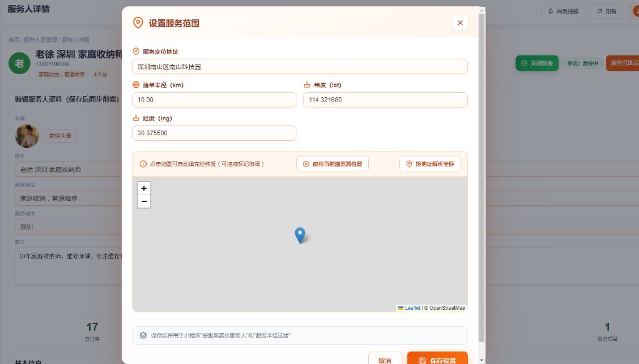639x364 pixels.
Task: Use current browser location button
Action: pos(333,164)
